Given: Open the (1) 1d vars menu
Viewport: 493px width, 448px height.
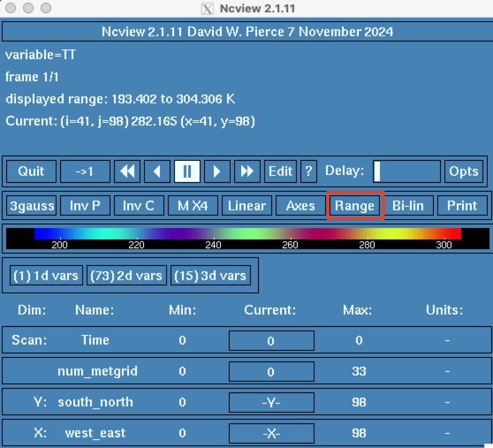Looking at the screenshot, I should pyautogui.click(x=46, y=276).
